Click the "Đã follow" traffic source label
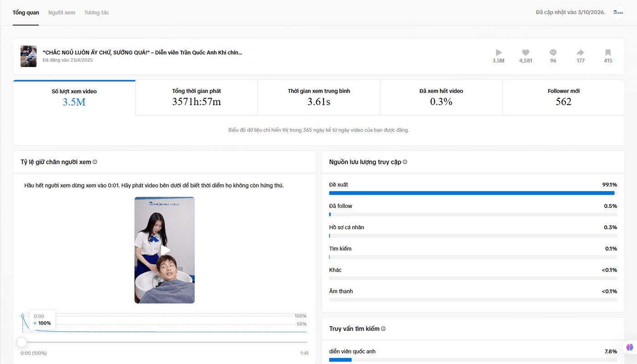This screenshot has width=637, height=364. pos(341,206)
